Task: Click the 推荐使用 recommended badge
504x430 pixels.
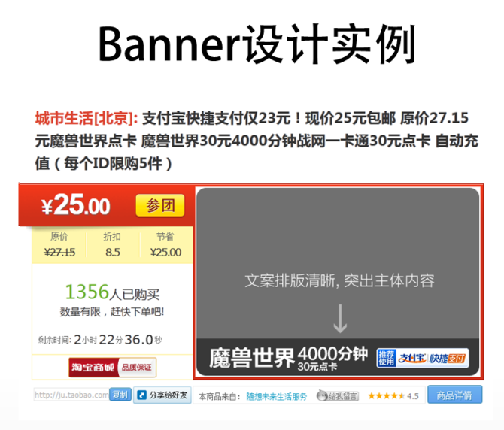Action: tap(386, 358)
